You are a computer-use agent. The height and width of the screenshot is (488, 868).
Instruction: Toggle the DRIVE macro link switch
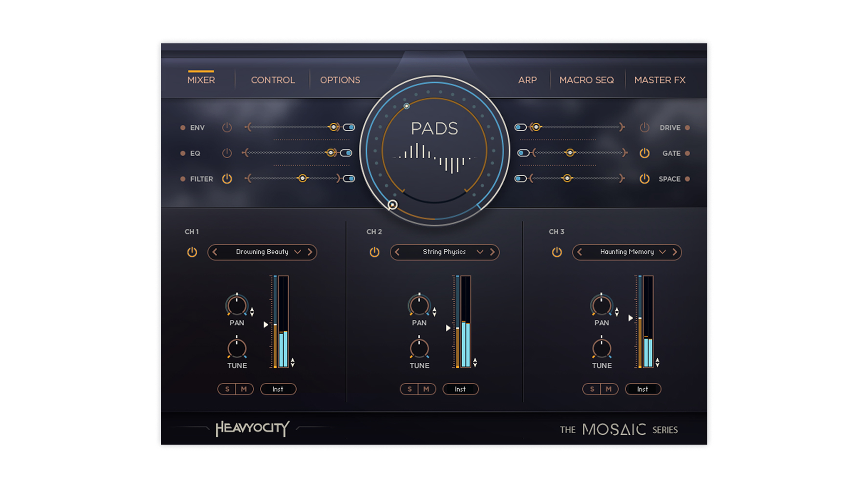pos(521,127)
